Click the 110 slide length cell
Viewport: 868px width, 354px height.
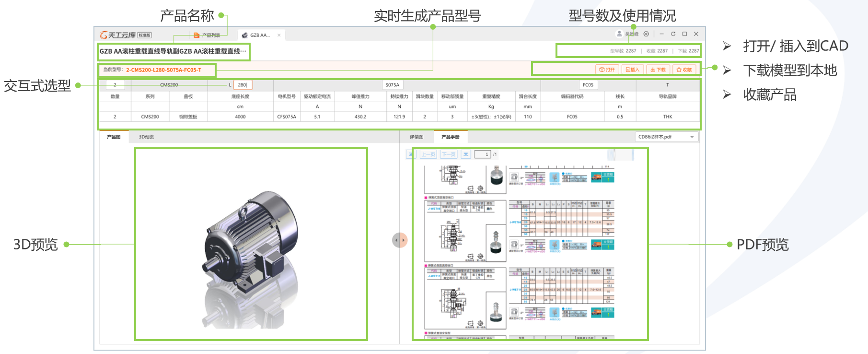tap(528, 117)
